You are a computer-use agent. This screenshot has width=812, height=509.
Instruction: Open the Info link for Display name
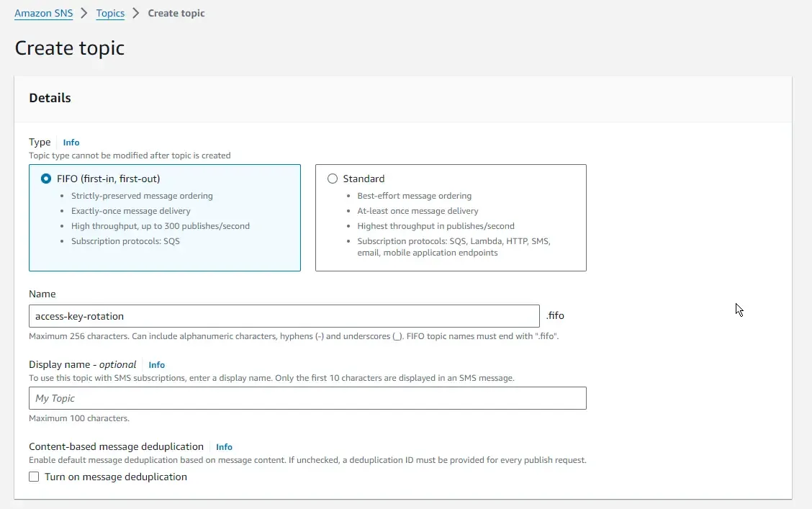(156, 364)
